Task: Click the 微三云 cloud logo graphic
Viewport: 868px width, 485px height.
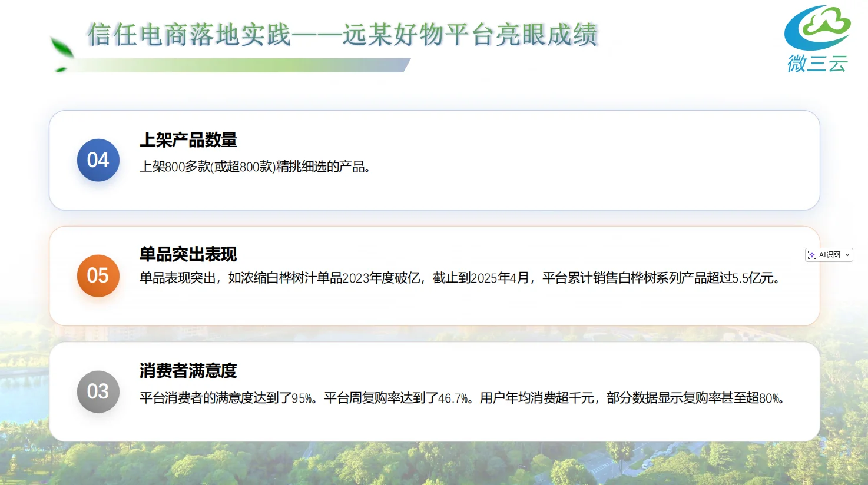Action: click(817, 28)
